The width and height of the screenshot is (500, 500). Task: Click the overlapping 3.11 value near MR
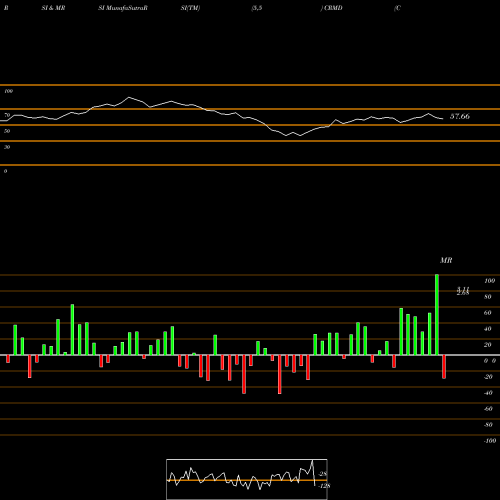click(463, 289)
